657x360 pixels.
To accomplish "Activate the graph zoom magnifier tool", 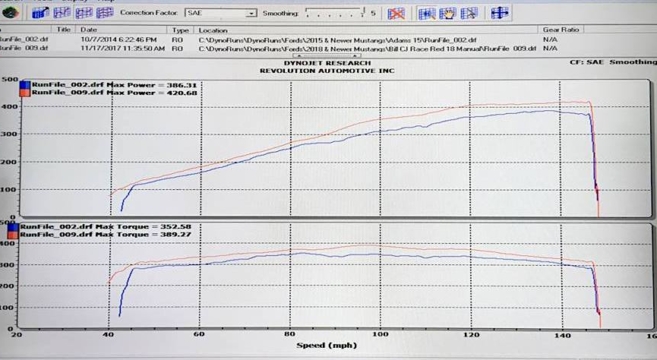I will pos(427,13).
